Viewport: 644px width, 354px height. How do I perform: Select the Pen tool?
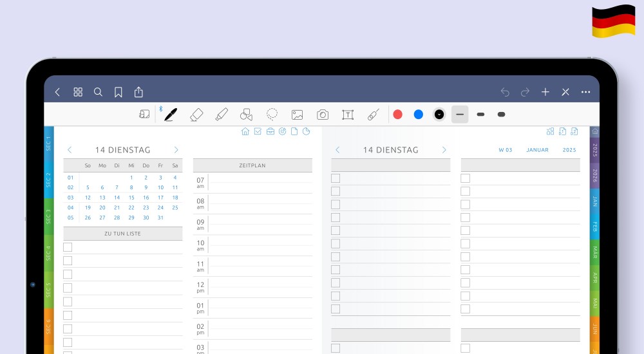pos(171,115)
